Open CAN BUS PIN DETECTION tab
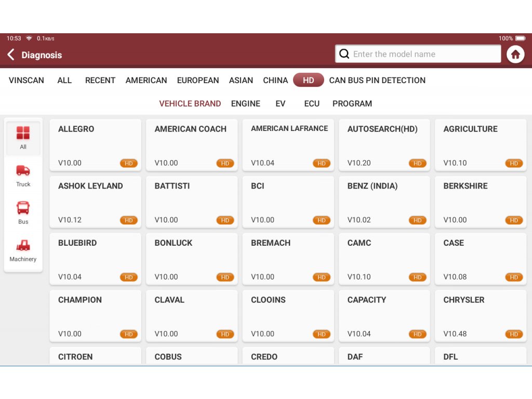This screenshot has height=399, width=532. coord(377,81)
